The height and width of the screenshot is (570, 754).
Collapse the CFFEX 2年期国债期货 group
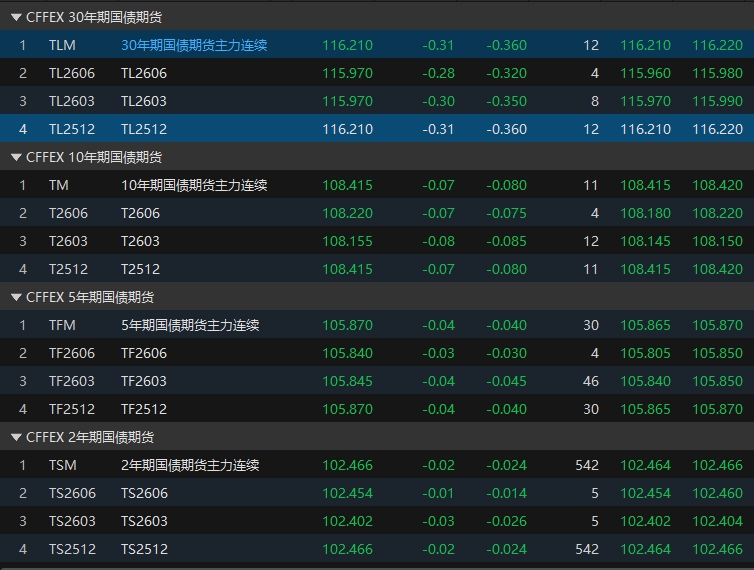tap(16, 437)
